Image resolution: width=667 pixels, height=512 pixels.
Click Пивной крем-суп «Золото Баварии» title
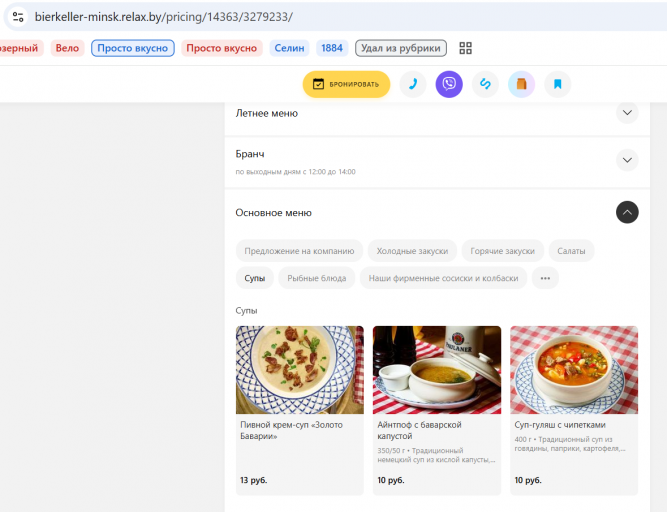(291, 430)
